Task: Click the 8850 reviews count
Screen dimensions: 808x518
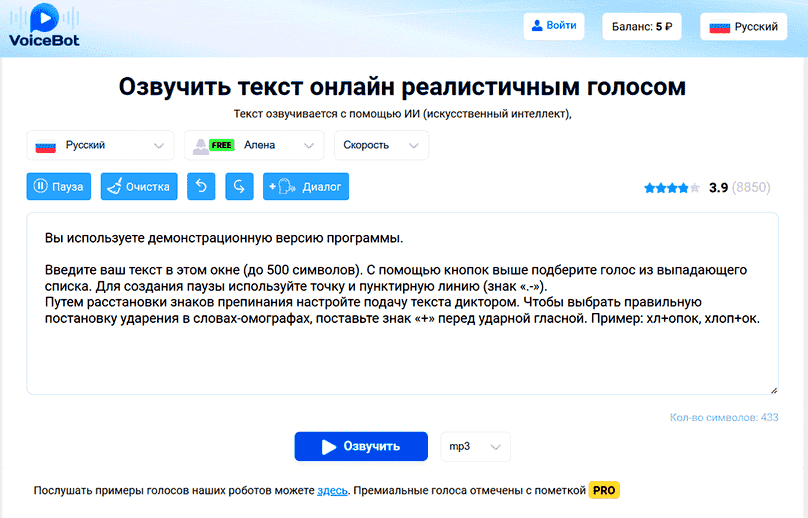Action: 751,188
